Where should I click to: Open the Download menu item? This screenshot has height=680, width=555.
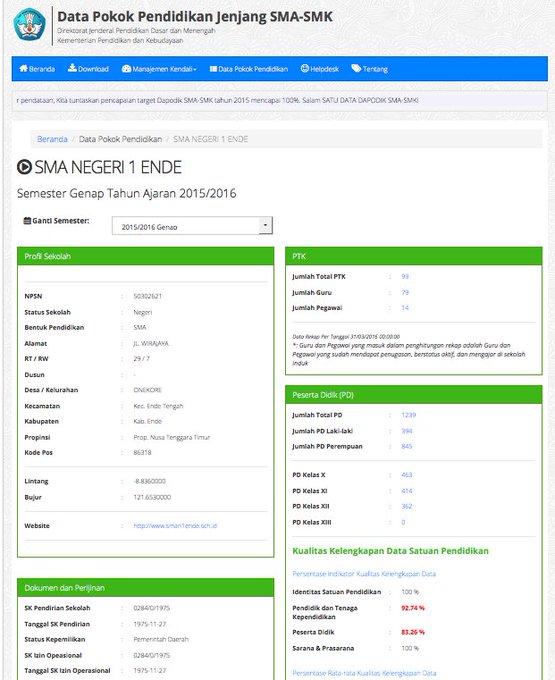88,69
